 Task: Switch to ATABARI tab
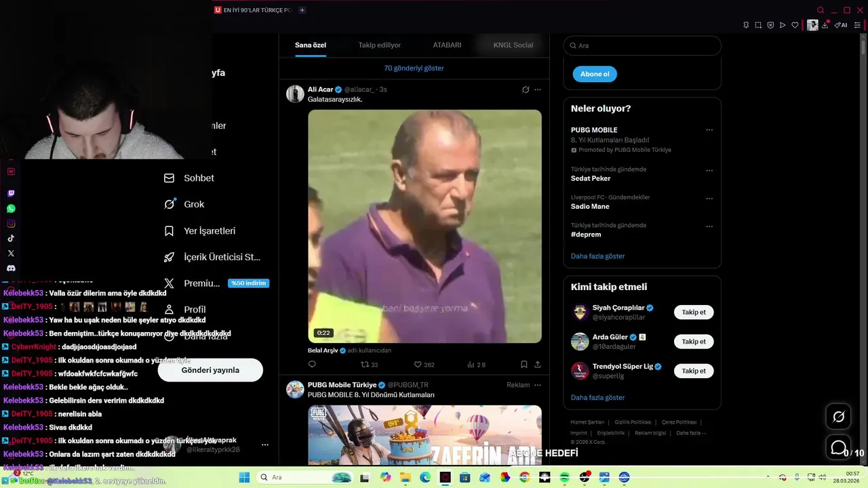[x=447, y=45]
